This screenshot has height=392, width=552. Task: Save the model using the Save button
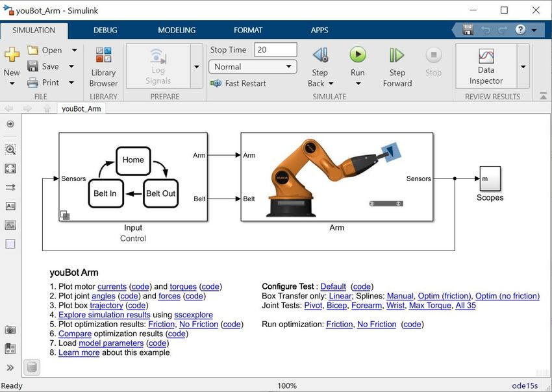tap(44, 66)
